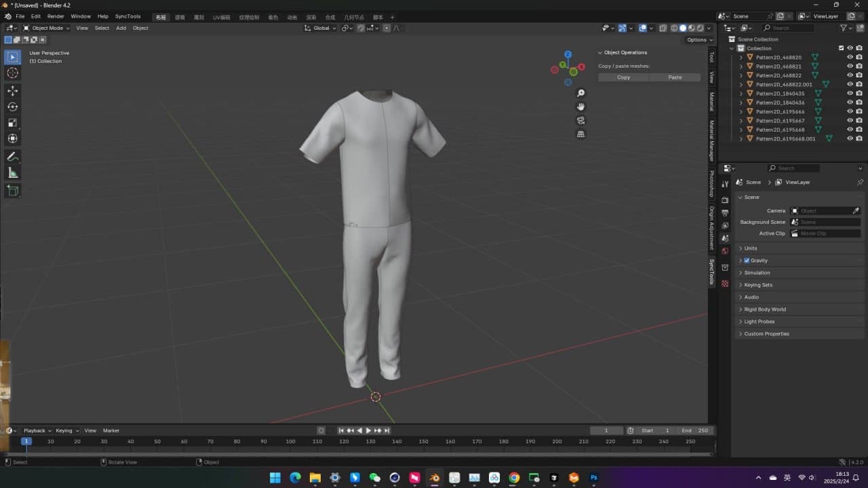Toggle X-ray view in viewport header

point(663,28)
